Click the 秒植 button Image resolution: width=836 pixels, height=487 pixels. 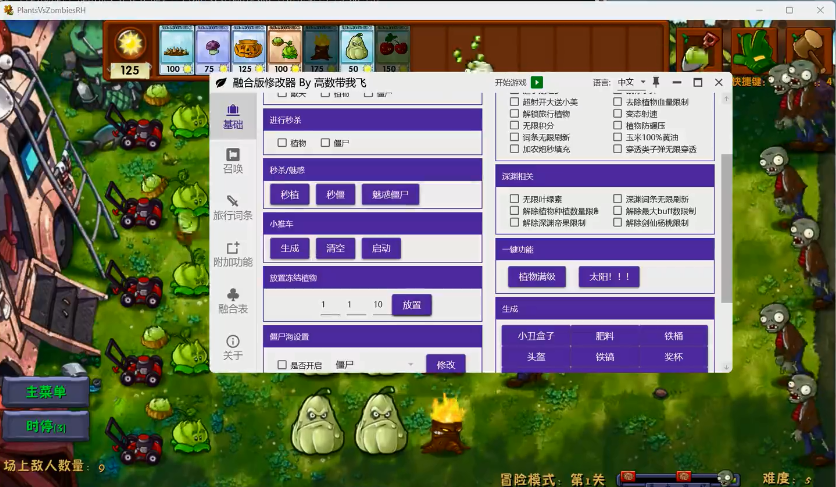(x=290, y=195)
